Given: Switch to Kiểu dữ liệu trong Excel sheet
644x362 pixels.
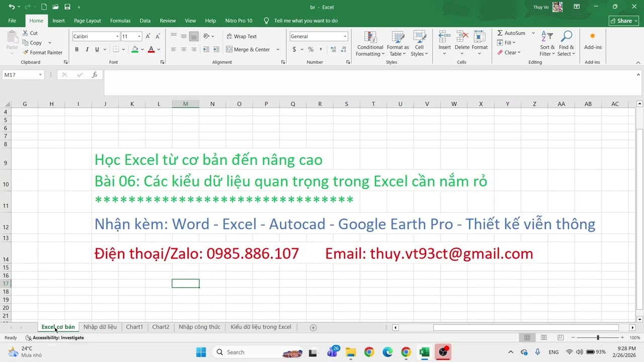Looking at the screenshot, I should click(x=261, y=327).
